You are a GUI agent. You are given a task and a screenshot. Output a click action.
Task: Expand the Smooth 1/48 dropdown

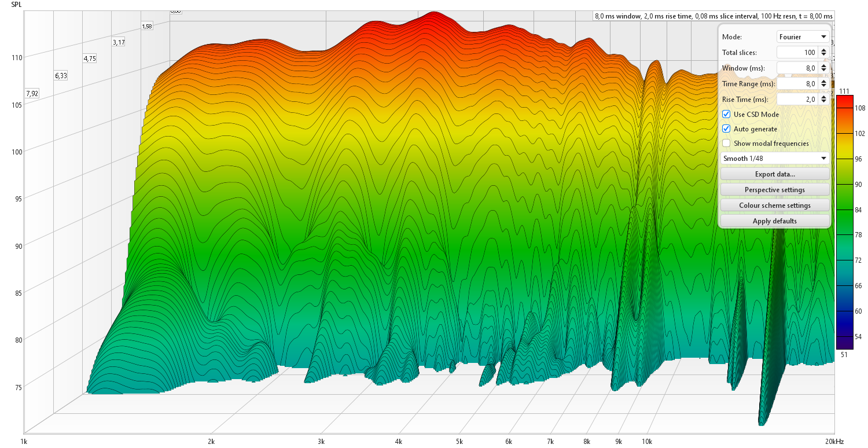pyautogui.click(x=775, y=159)
